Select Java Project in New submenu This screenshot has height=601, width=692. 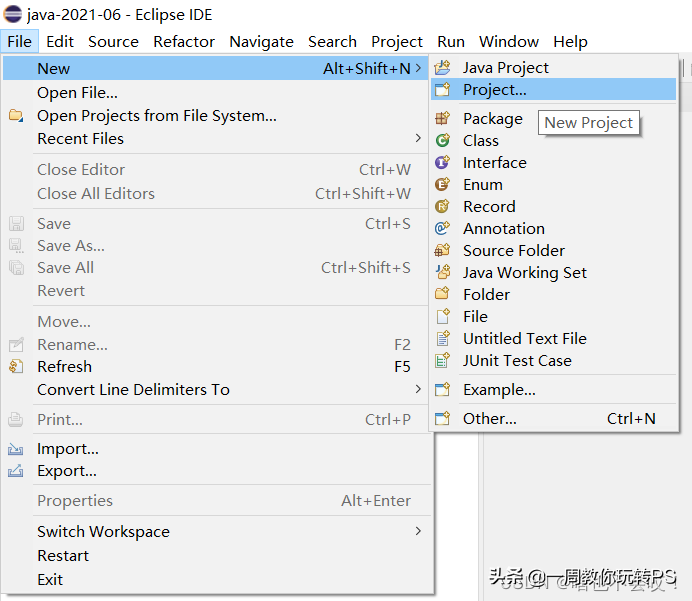[553, 68]
